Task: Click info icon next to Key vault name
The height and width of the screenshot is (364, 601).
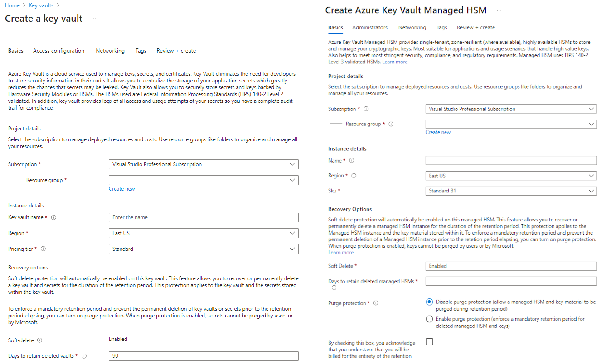Action: (54, 218)
